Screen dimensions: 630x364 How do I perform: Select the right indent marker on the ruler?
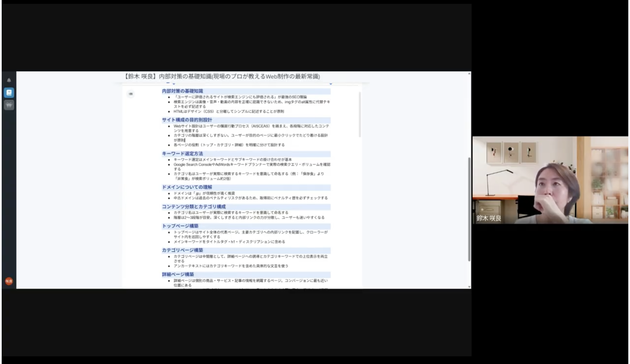(330, 84)
